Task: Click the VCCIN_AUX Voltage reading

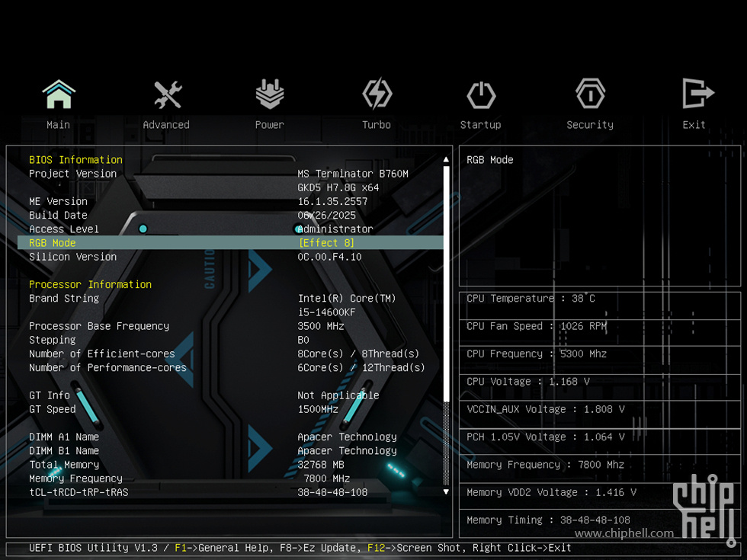Action: click(x=546, y=409)
